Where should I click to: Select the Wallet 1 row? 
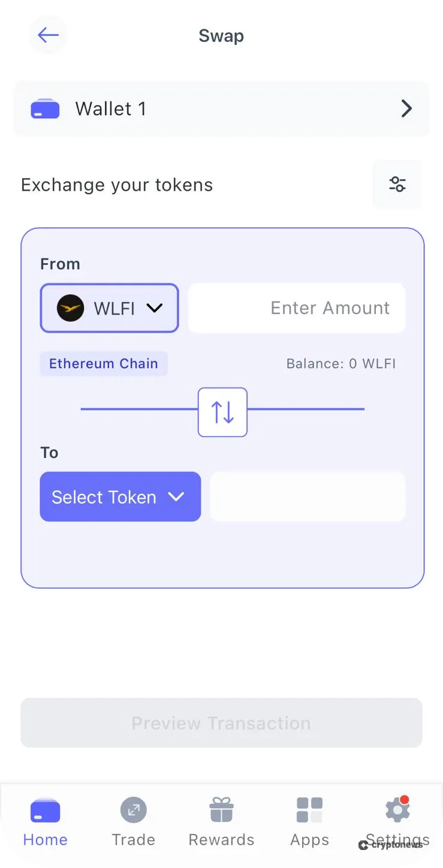221,108
